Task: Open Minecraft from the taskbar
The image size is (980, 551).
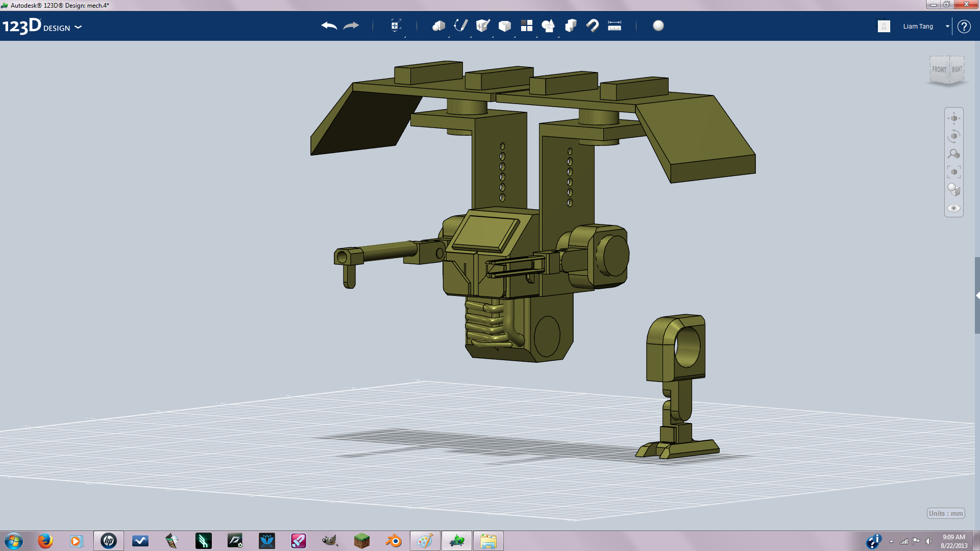Action: [x=362, y=541]
